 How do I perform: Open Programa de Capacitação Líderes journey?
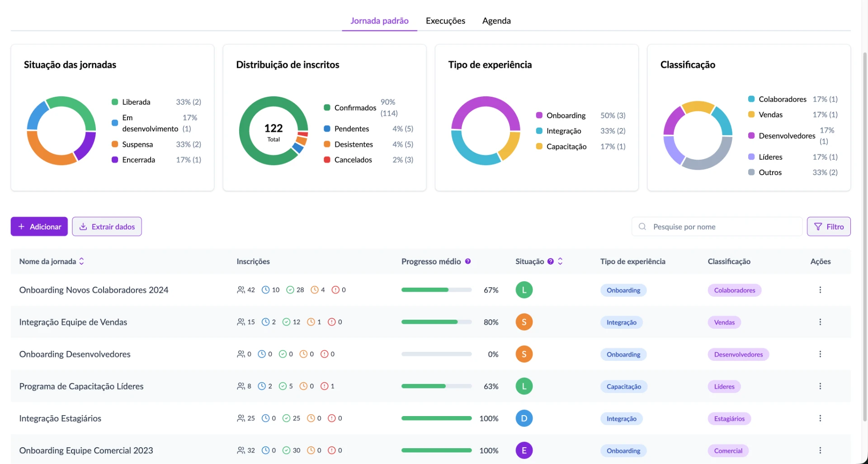81,386
